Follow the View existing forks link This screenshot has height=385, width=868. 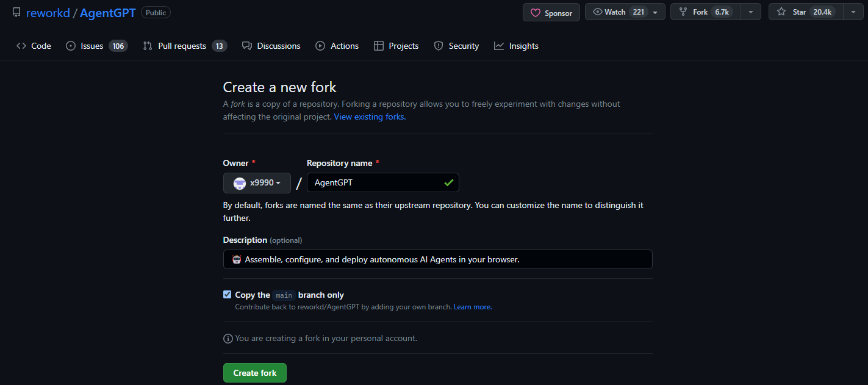[370, 117]
